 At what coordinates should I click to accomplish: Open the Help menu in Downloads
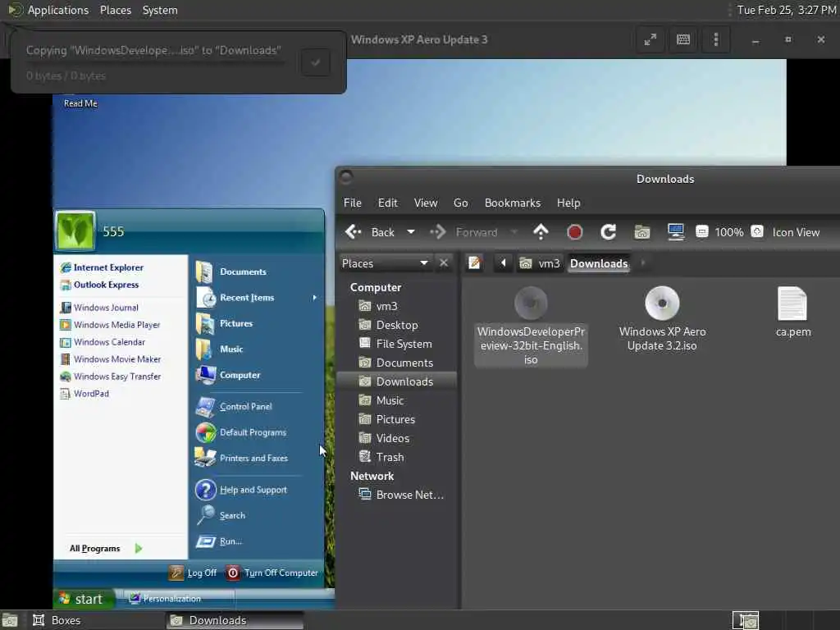[x=568, y=203]
